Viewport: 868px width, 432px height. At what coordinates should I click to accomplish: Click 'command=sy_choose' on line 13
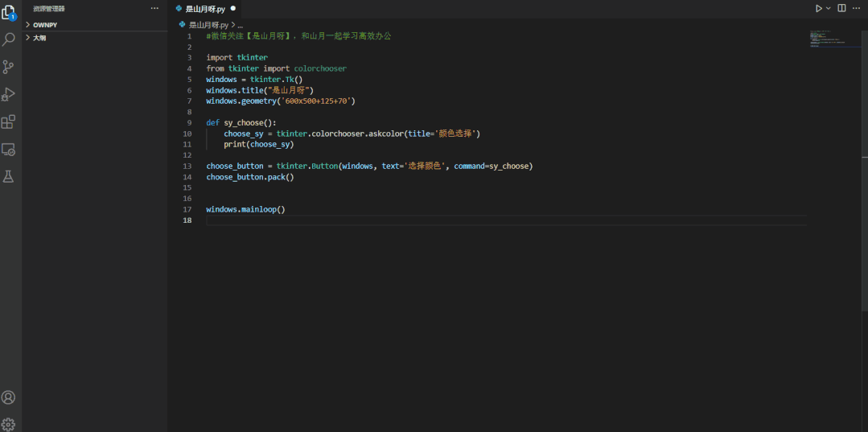[491, 167]
